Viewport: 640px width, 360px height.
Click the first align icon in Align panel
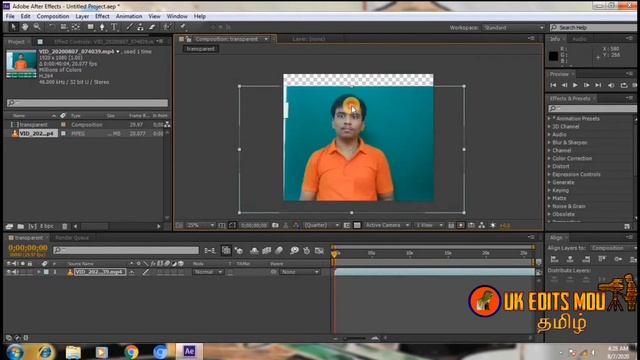554,259
